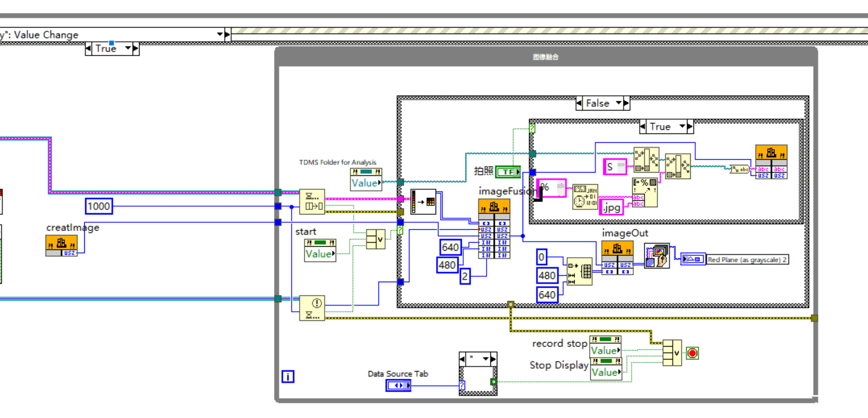Viewport: 868px width, 418px height.
Task: Click the loop iteration terminal i
Action: [x=288, y=376]
